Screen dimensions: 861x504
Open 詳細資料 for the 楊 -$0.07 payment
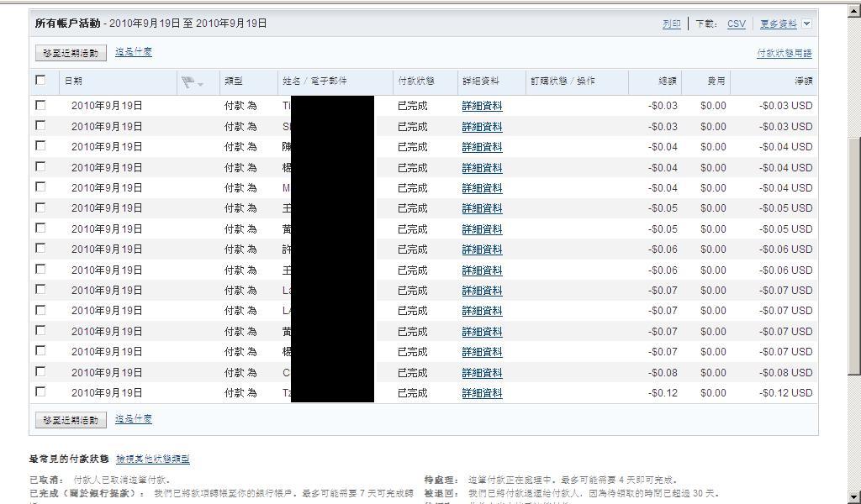[x=482, y=352]
